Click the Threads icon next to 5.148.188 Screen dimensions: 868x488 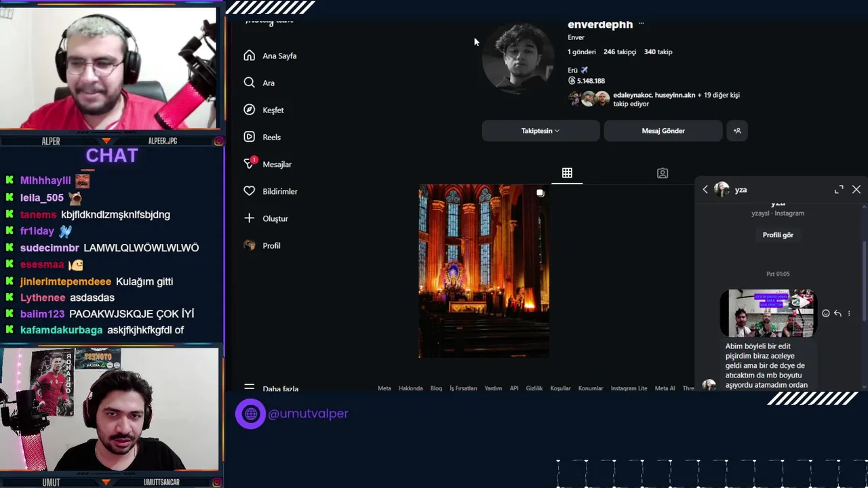tap(572, 81)
